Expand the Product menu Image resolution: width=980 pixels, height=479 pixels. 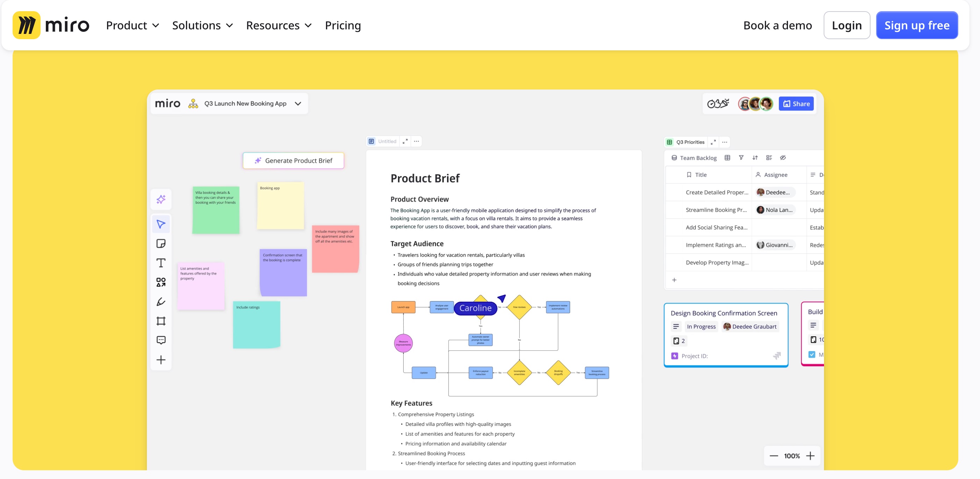(x=133, y=25)
